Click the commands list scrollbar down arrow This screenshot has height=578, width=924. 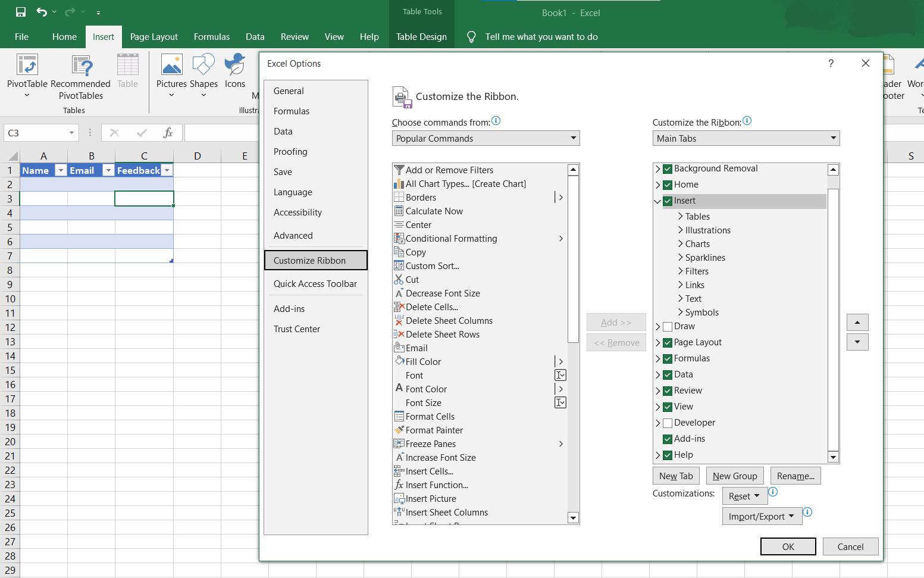(574, 518)
